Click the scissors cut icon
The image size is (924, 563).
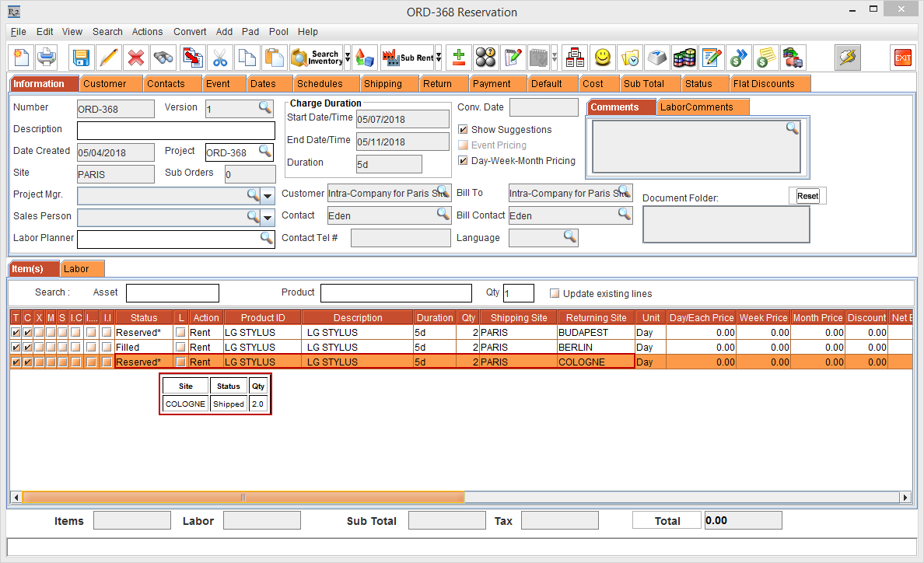click(x=220, y=58)
